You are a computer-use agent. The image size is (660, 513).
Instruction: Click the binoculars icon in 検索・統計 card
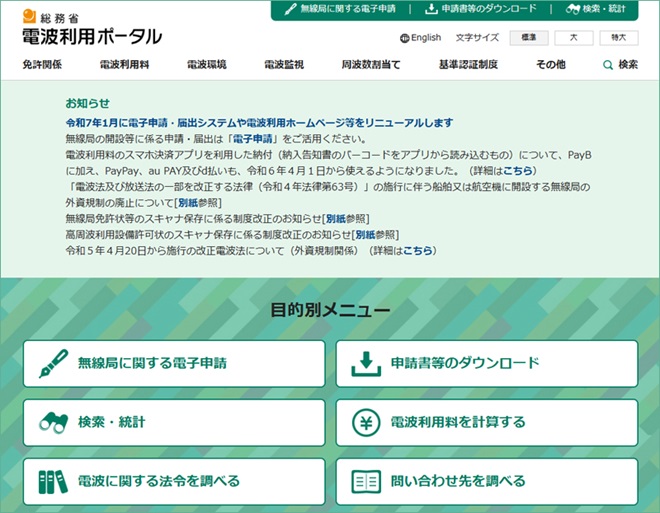click(x=53, y=423)
